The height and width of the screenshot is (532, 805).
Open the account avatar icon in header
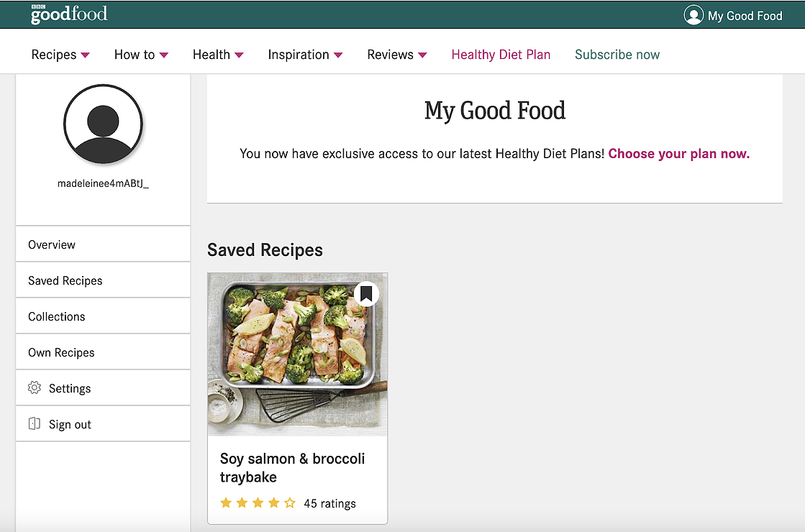tap(693, 15)
